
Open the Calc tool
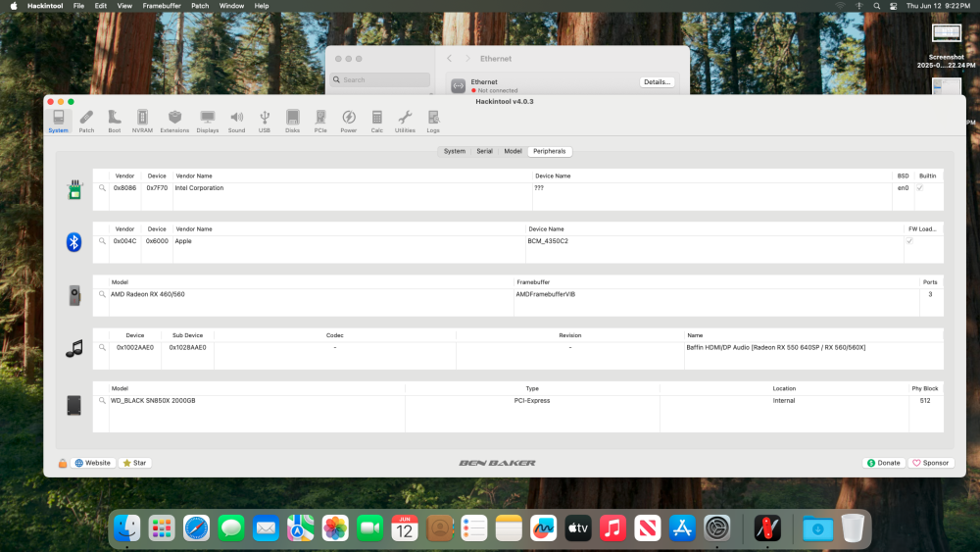click(x=377, y=122)
